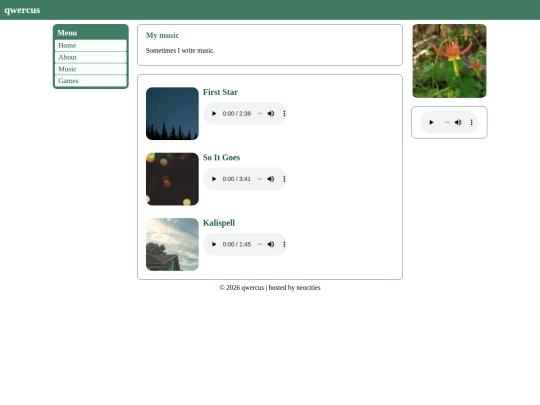Click the Kalispell sky cover art
The height and width of the screenshot is (405, 540).
point(172,245)
